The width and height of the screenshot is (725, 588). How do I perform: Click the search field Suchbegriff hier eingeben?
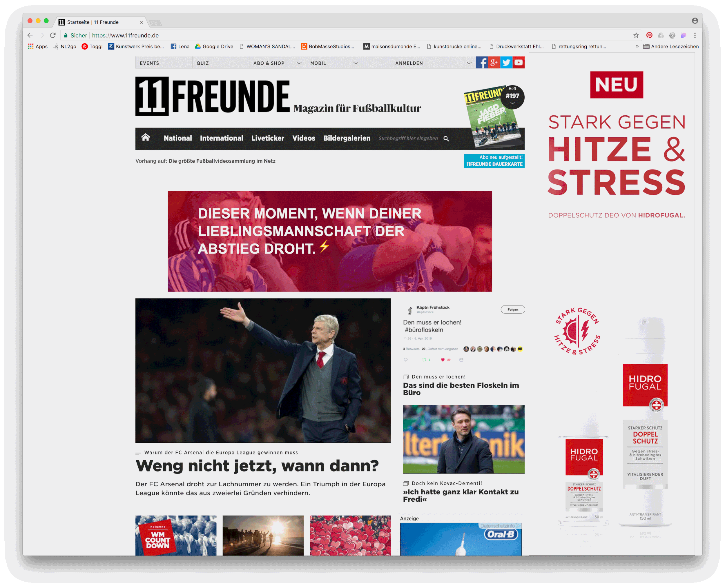[x=408, y=139]
